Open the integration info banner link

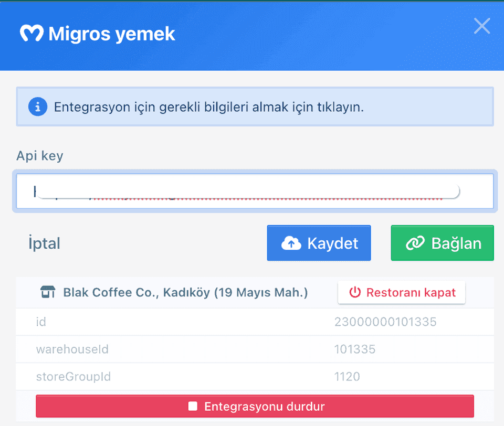255,106
